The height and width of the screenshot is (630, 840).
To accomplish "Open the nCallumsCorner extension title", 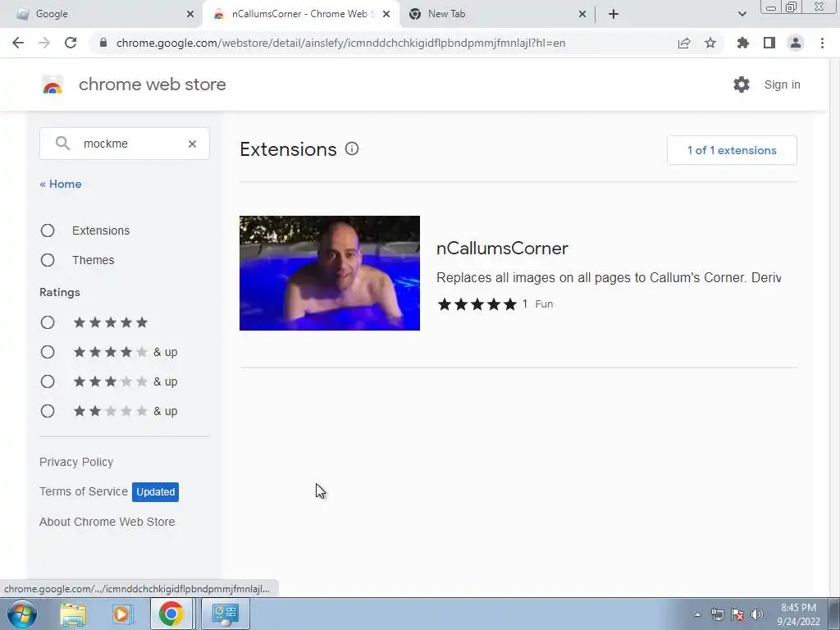I will click(x=502, y=248).
